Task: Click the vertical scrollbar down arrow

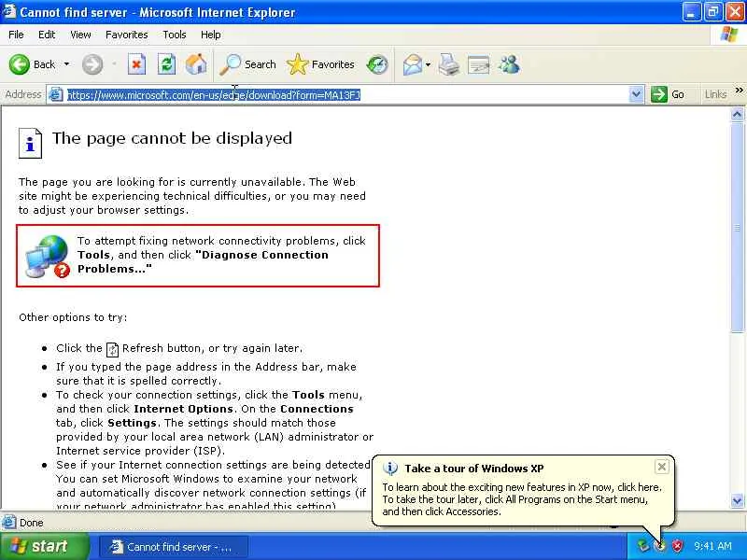Action: click(x=737, y=500)
